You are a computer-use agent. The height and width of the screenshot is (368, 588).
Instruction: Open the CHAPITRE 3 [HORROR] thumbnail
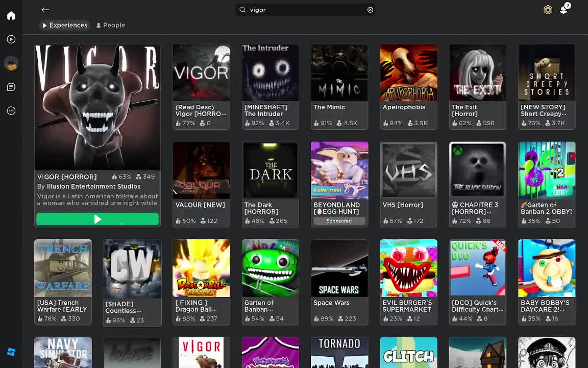pos(477,171)
